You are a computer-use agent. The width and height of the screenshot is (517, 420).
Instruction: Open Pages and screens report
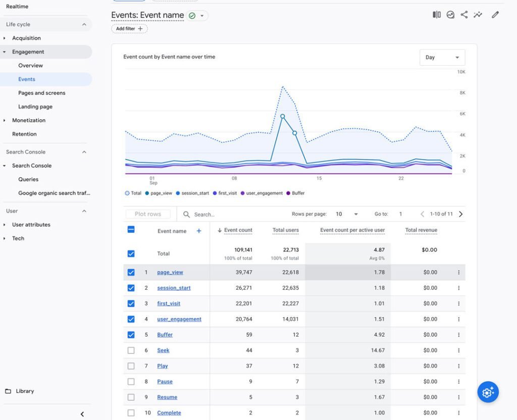42,93
